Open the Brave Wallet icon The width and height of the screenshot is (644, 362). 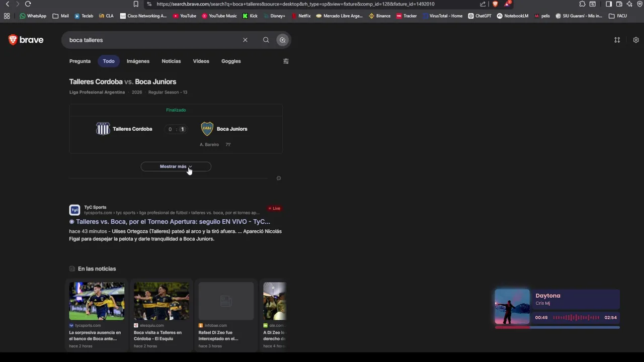point(619,4)
